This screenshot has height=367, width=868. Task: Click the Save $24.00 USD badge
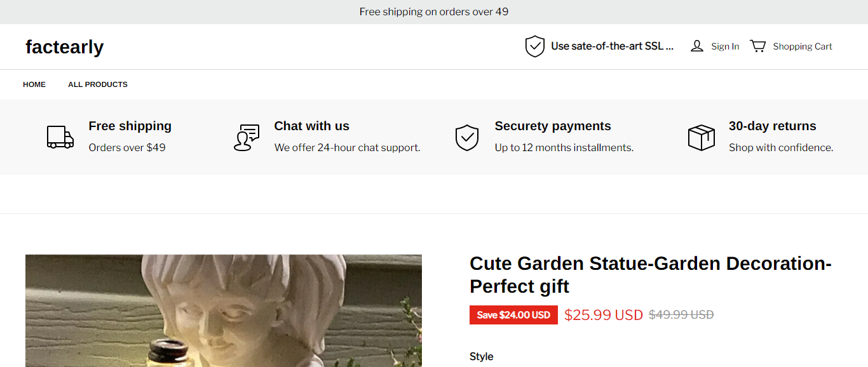[513, 315]
